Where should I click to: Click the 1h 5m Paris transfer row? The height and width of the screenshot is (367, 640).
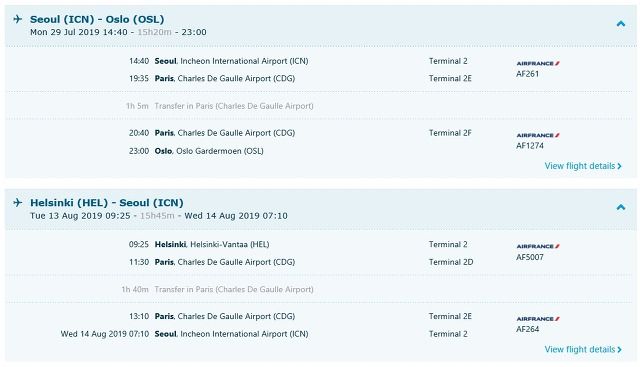[x=320, y=106]
